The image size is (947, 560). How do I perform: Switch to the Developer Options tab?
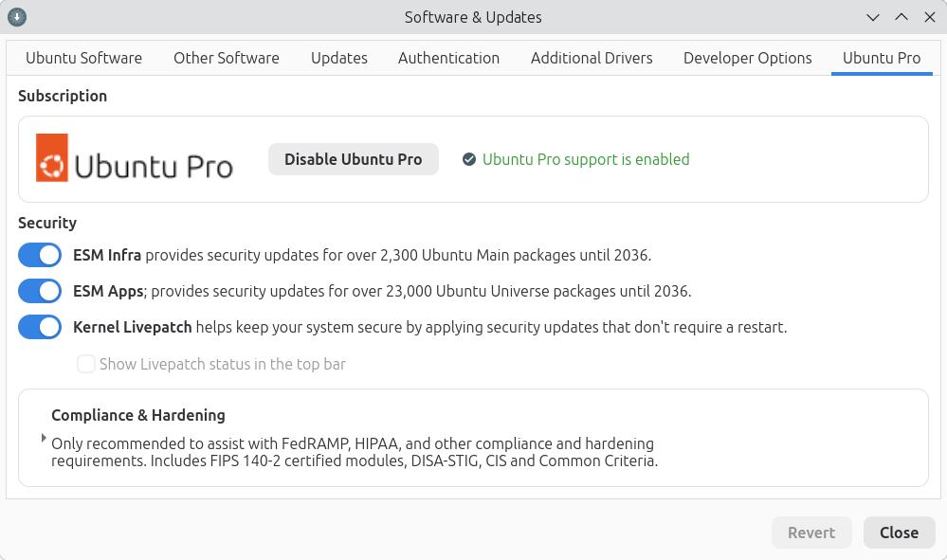747,58
